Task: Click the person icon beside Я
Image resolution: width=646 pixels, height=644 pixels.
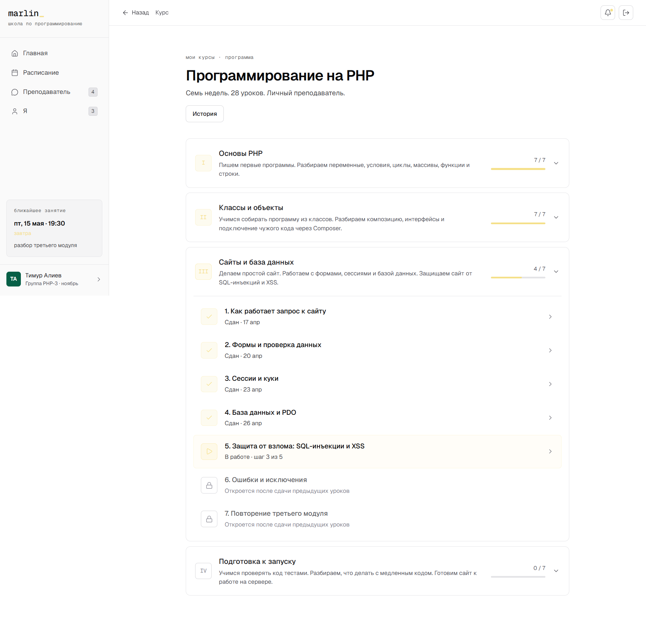Action: [15, 111]
